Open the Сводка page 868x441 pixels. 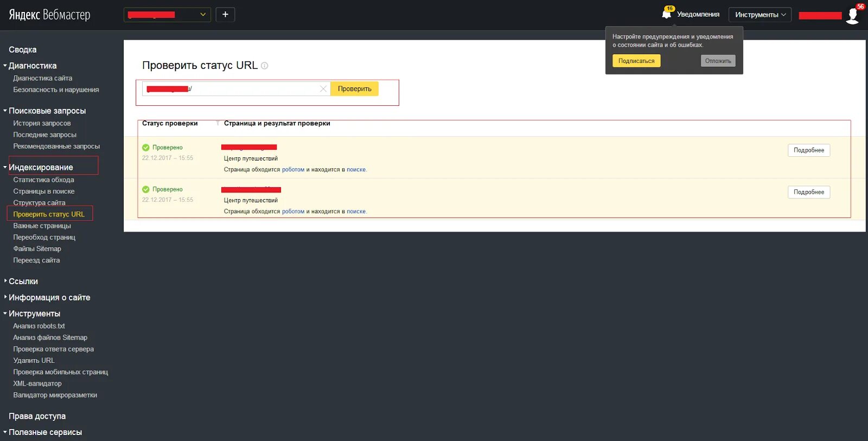(23, 50)
